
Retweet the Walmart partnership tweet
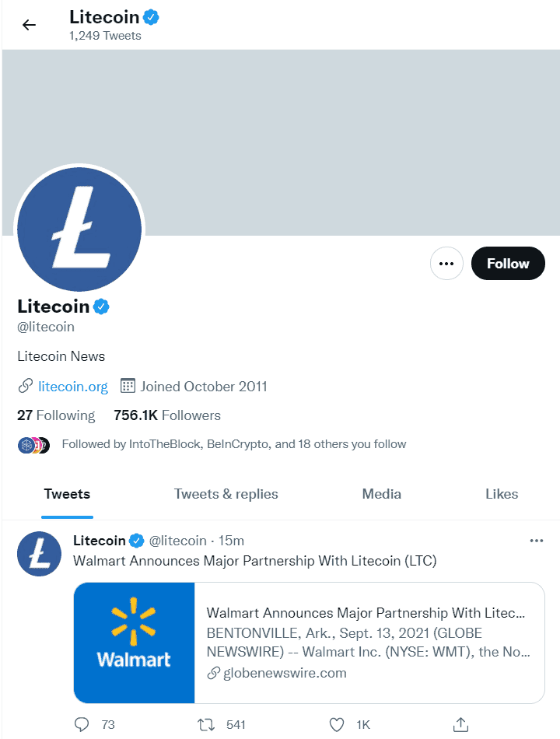pos(206,724)
